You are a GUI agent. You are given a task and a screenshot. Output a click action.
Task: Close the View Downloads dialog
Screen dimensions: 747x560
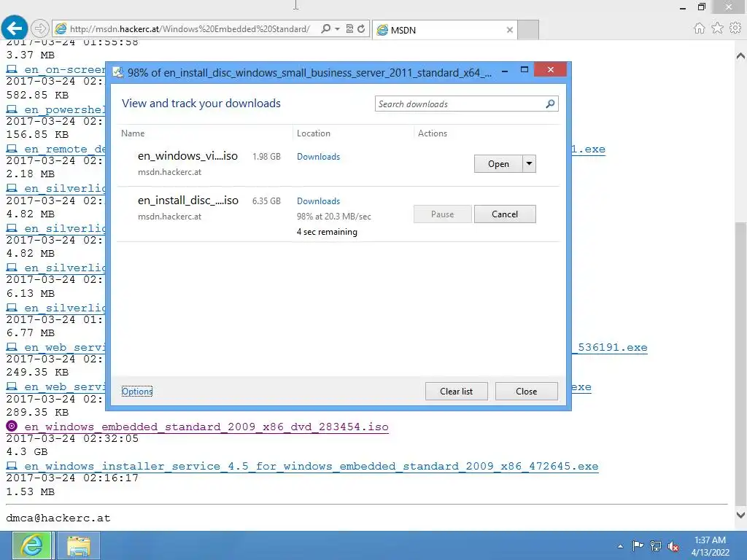527,392
